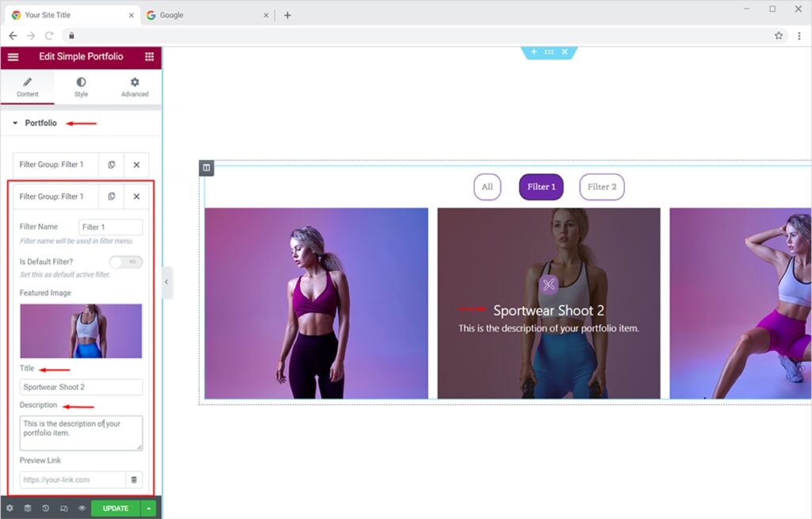The image size is (812, 519).
Task: Click the Featured Image thumbnail
Action: [x=81, y=331]
